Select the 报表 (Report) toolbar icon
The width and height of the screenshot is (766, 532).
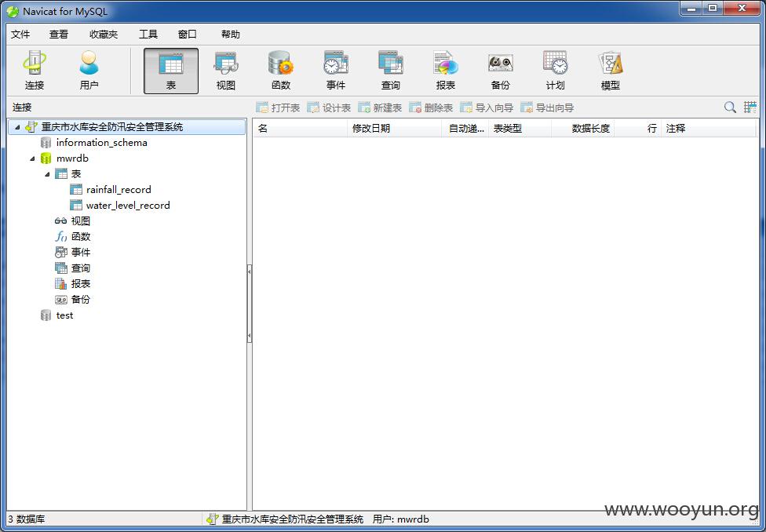point(446,71)
